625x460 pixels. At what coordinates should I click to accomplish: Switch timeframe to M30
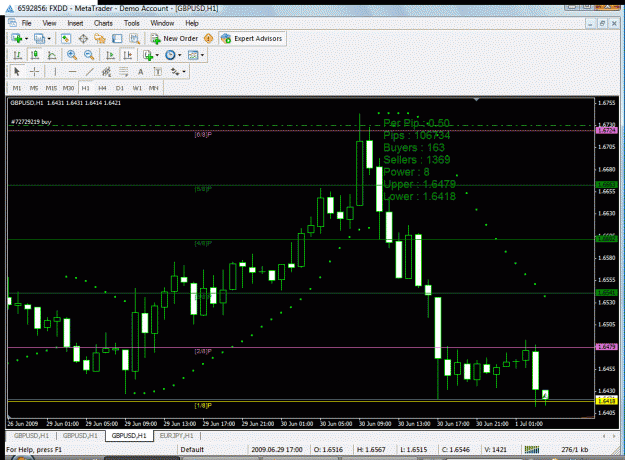pyautogui.click(x=68, y=88)
